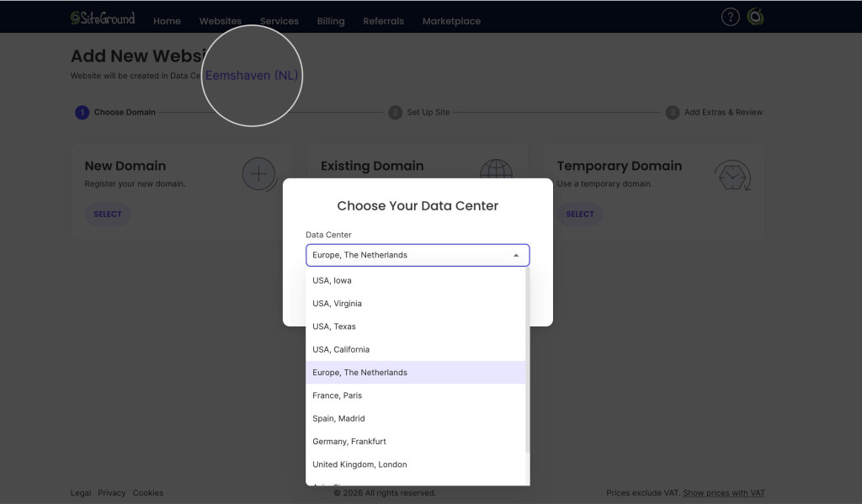
Task: Click the Temporary Domain card title
Action: pyautogui.click(x=619, y=166)
